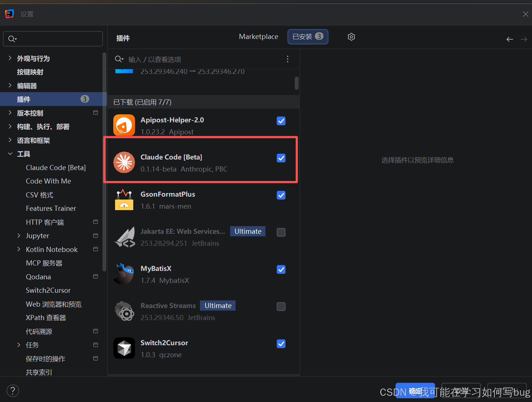Image resolution: width=532 pixels, height=402 pixels.
Task: Open Claude Code [Beta] tool settings
Action: (56, 167)
